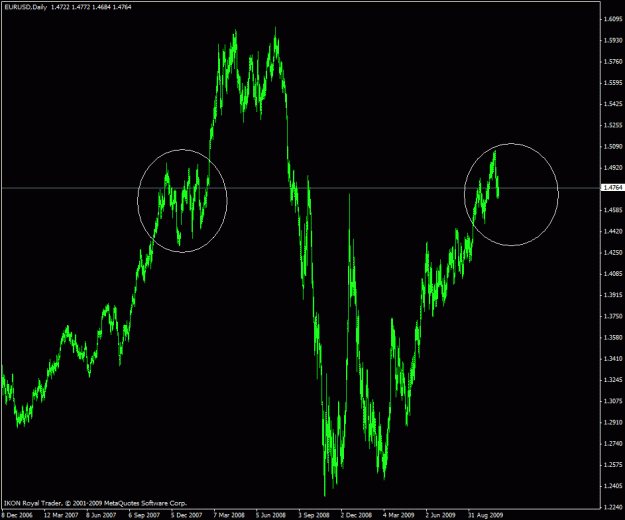The width and height of the screenshot is (625, 520).
Task: Click the 1.2405 price axis label
Action: pyautogui.click(x=613, y=486)
